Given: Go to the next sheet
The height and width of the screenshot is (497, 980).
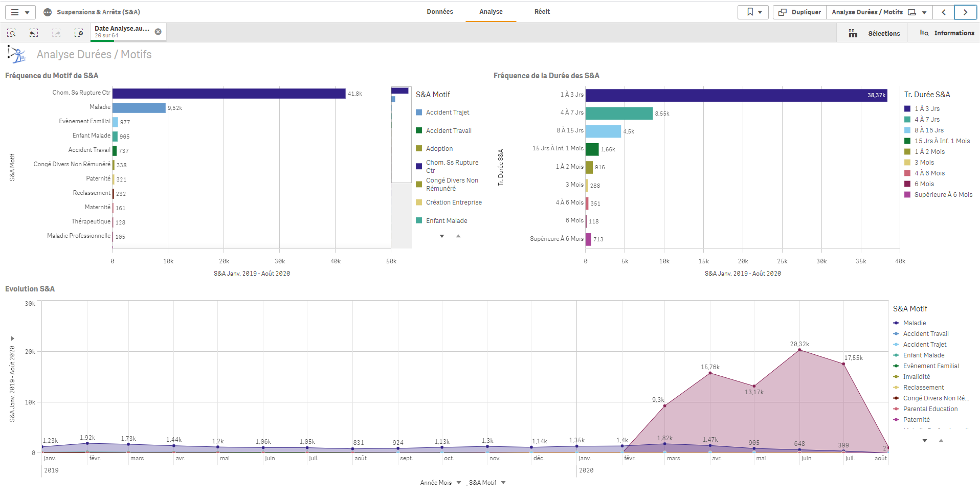Looking at the screenshot, I should tap(965, 12).
